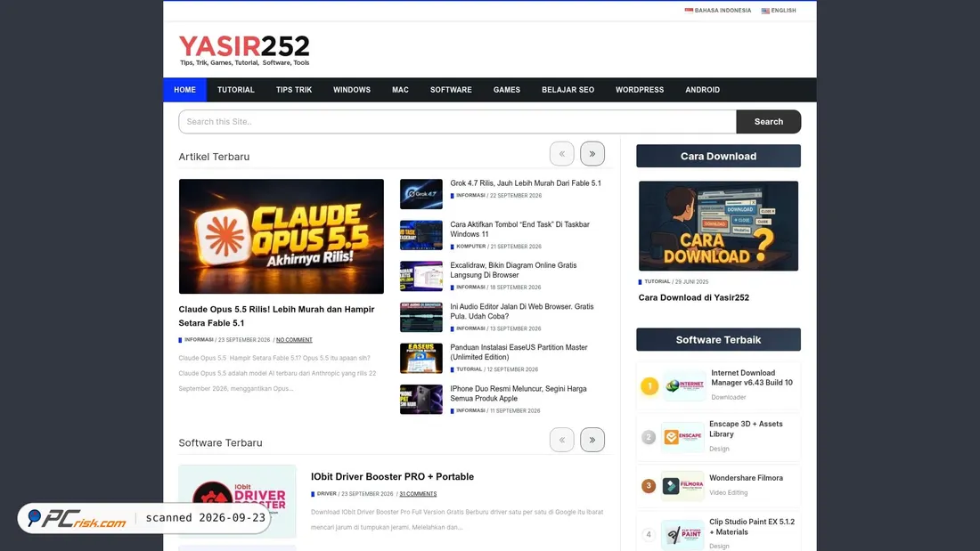The height and width of the screenshot is (551, 980).
Task: Open the Excalidraw article thumbnail
Action: pos(421,276)
